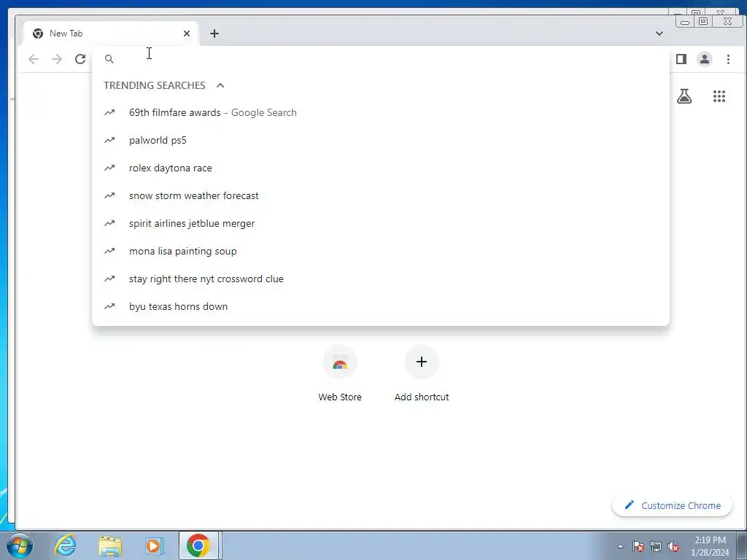The width and height of the screenshot is (747, 560).
Task: Click the browser back arrow
Action: point(34,59)
